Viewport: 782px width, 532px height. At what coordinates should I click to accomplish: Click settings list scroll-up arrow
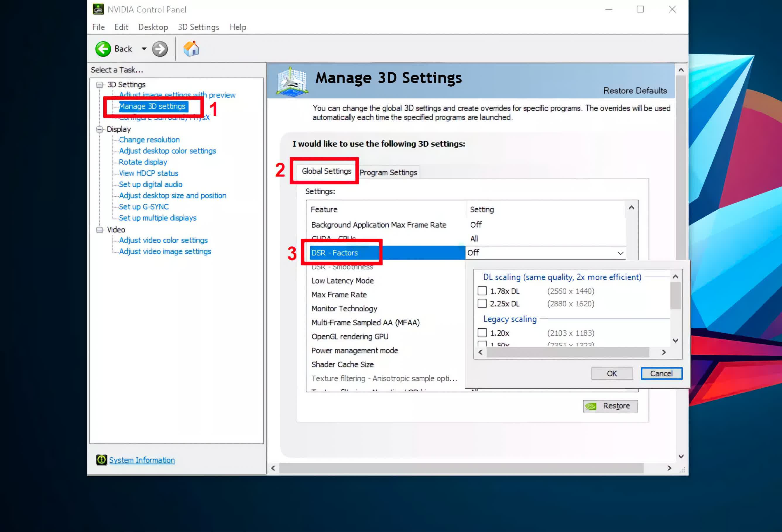tap(632, 207)
